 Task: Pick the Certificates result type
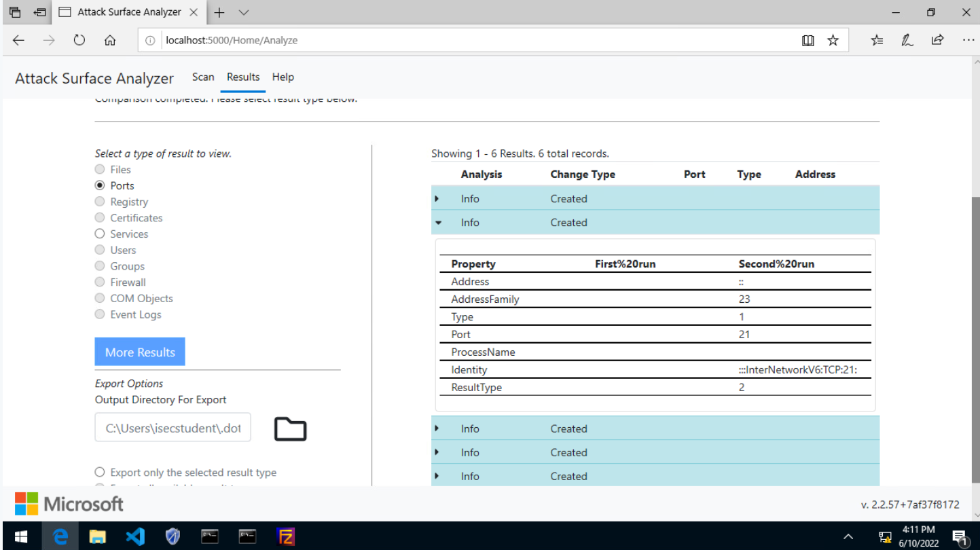[x=100, y=218]
